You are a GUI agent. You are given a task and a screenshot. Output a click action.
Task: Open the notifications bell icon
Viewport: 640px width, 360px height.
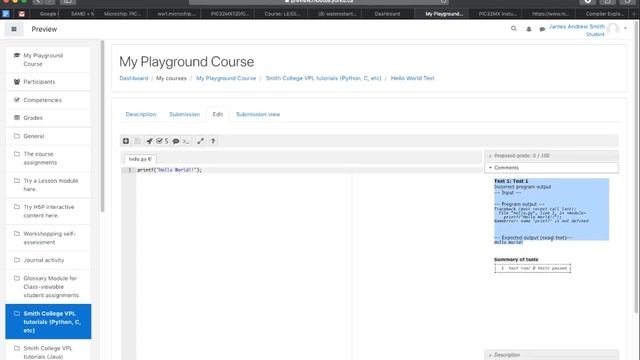click(529, 29)
